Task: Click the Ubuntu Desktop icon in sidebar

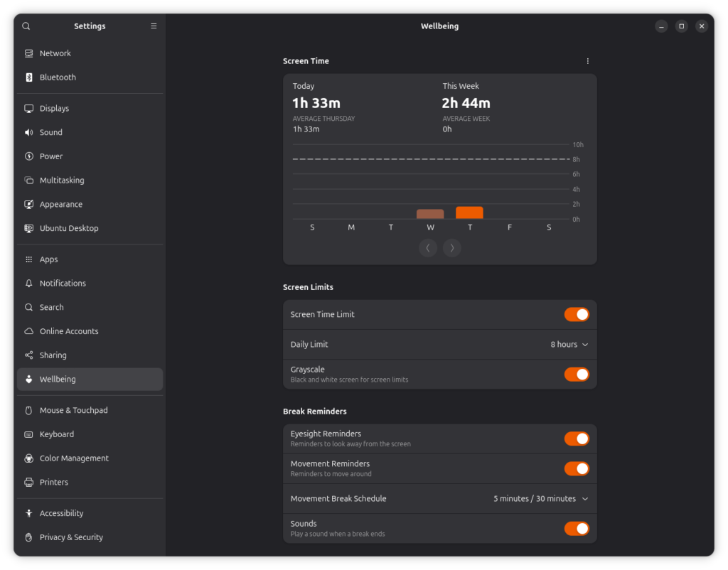Action: [x=28, y=228]
